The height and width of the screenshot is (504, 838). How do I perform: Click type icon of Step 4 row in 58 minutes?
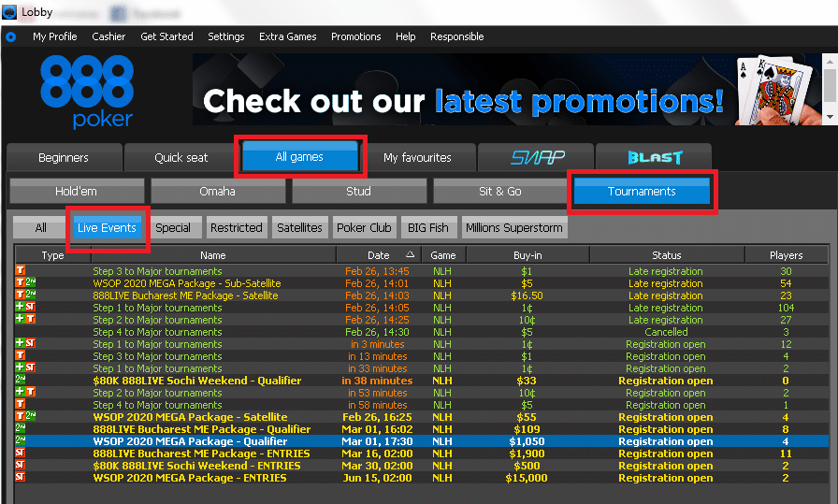tap(21, 404)
